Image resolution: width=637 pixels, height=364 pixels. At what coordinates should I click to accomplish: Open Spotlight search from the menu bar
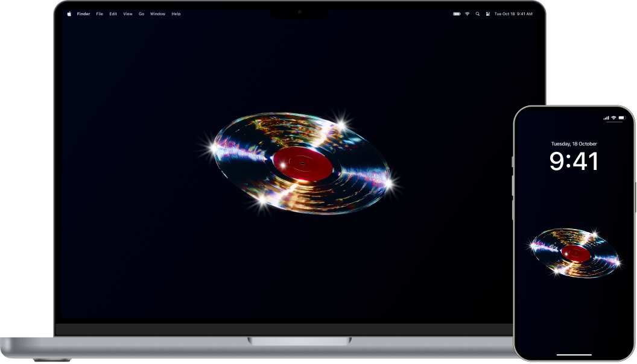coord(478,13)
